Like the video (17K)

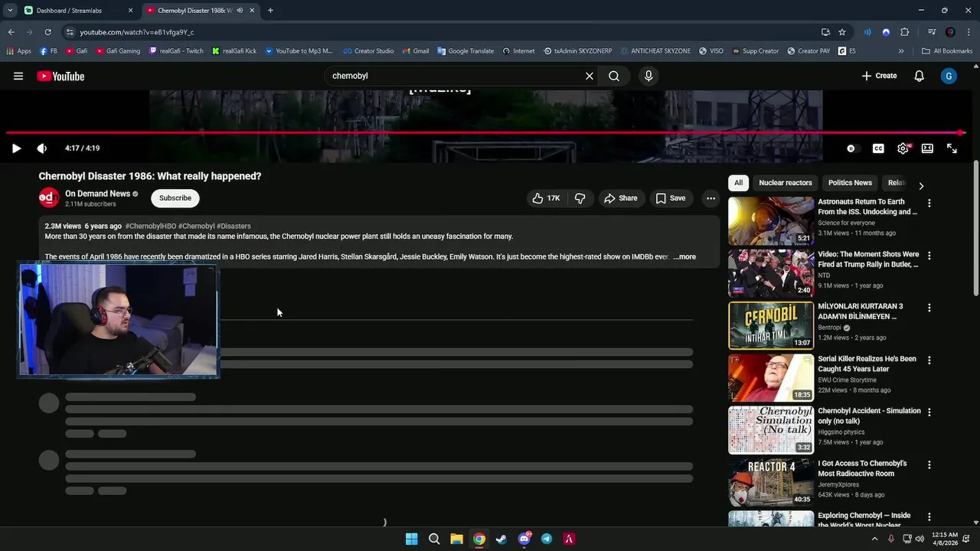[x=547, y=198]
